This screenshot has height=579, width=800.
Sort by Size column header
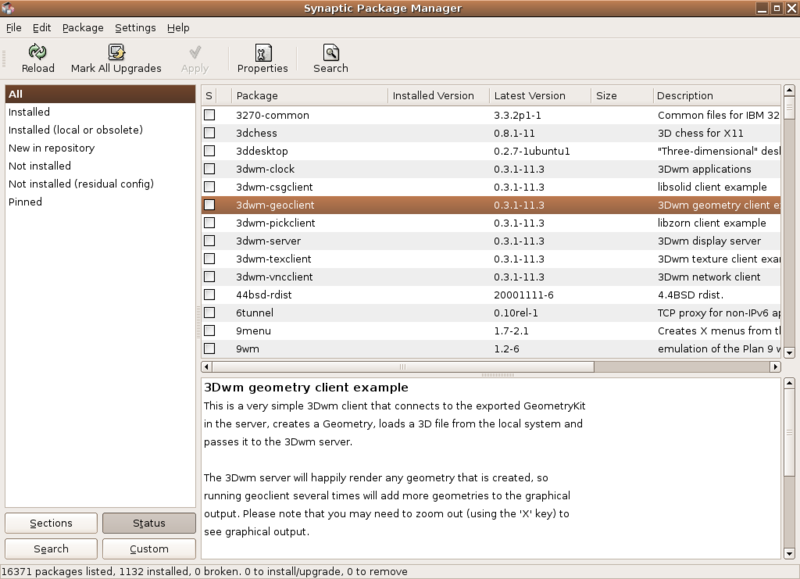(x=622, y=95)
